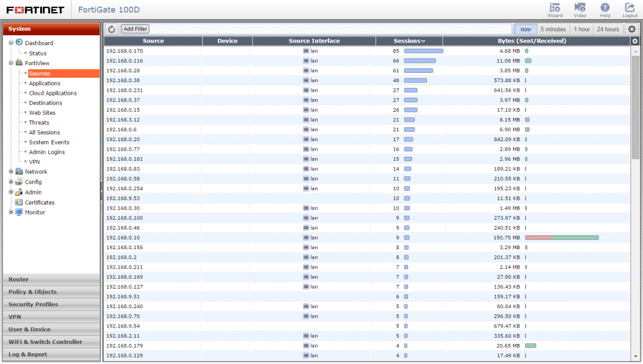643x364 pixels.
Task: Expand the Monitor tree node
Action: tap(11, 212)
